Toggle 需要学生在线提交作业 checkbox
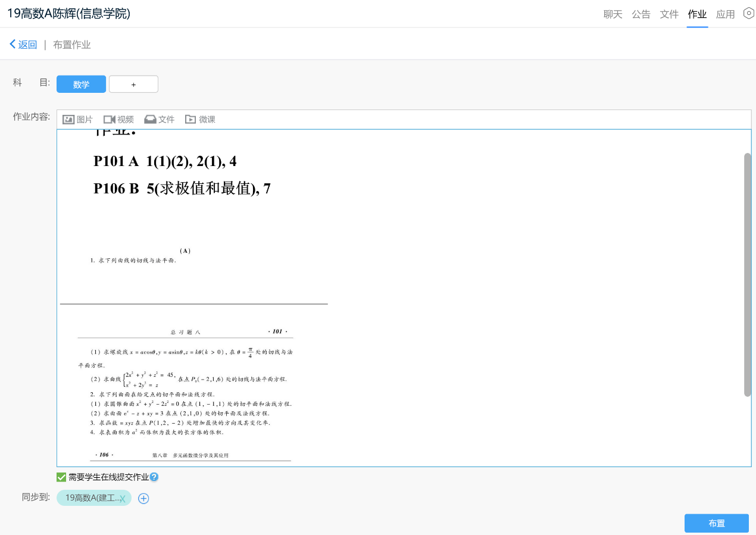The height and width of the screenshot is (535, 756). [61, 477]
